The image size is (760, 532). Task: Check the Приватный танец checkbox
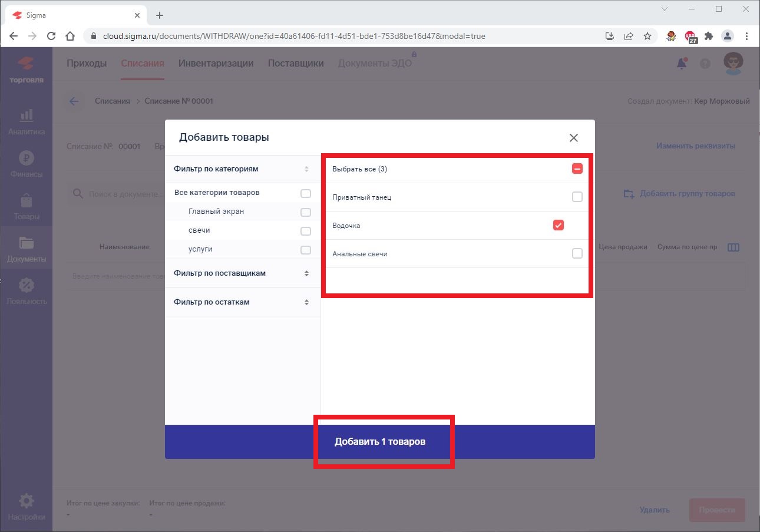coord(577,197)
